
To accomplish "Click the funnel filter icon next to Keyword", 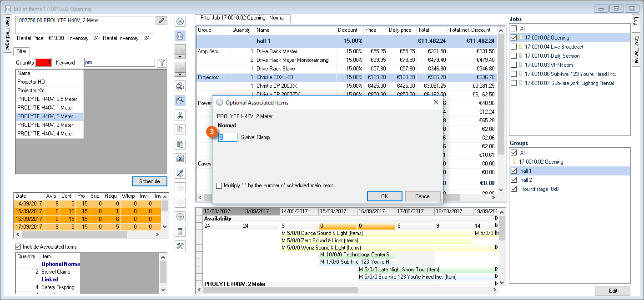I will coord(161,63).
